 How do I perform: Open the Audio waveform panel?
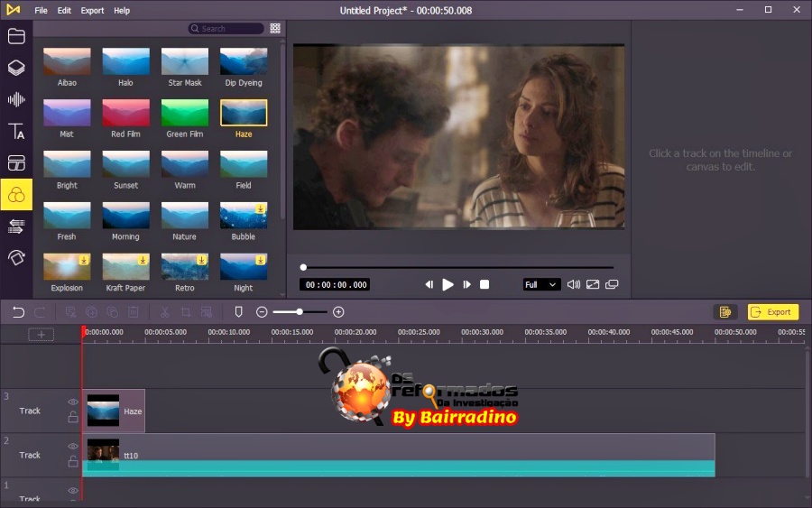pos(16,99)
